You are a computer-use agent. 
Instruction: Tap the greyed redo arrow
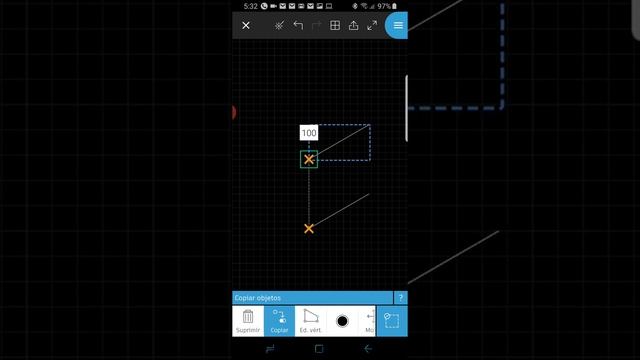pyautogui.click(x=316, y=25)
